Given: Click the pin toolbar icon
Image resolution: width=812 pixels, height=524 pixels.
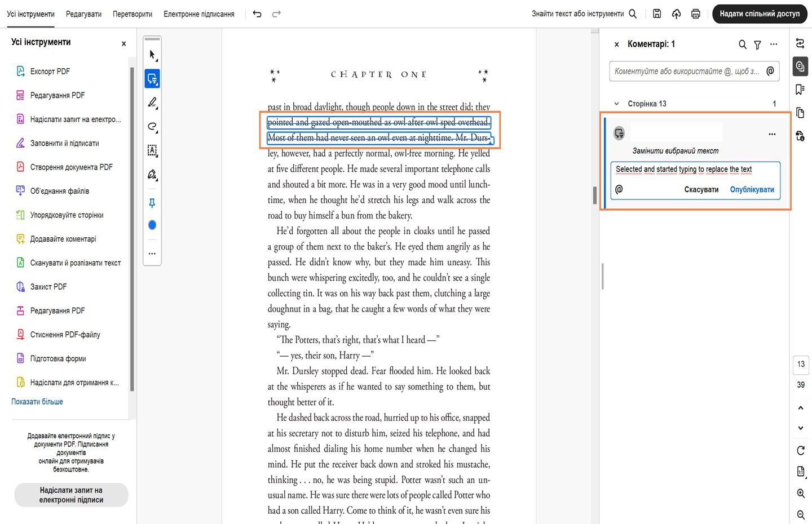Looking at the screenshot, I should point(152,203).
